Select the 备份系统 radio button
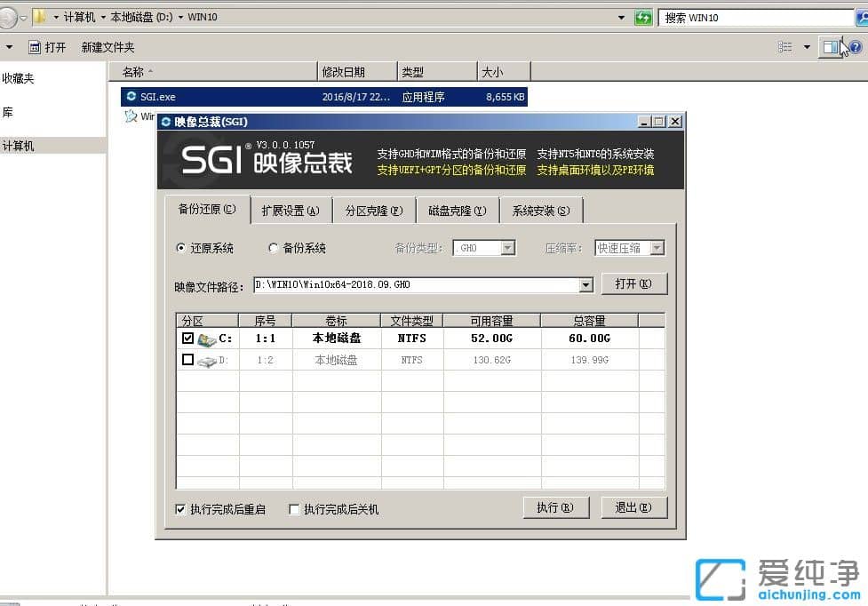868x606 pixels. click(274, 248)
